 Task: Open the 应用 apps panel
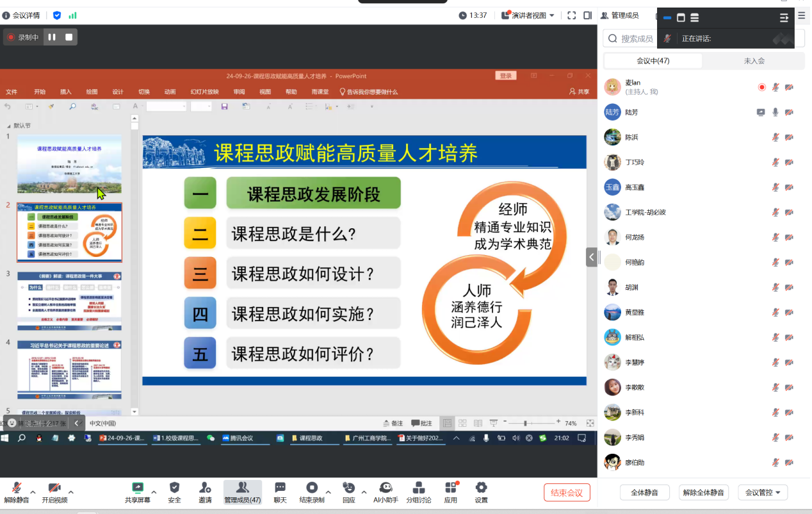(451, 492)
